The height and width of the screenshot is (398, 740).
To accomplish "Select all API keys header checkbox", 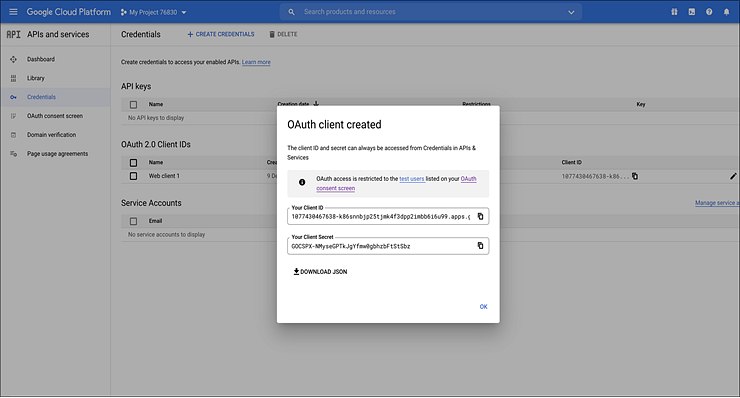I will (134, 105).
